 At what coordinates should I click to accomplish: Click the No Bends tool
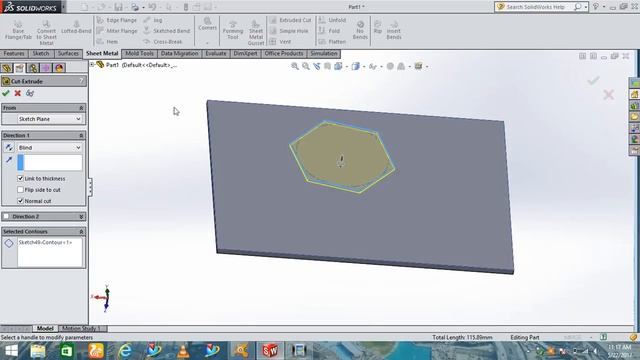pyautogui.click(x=360, y=30)
